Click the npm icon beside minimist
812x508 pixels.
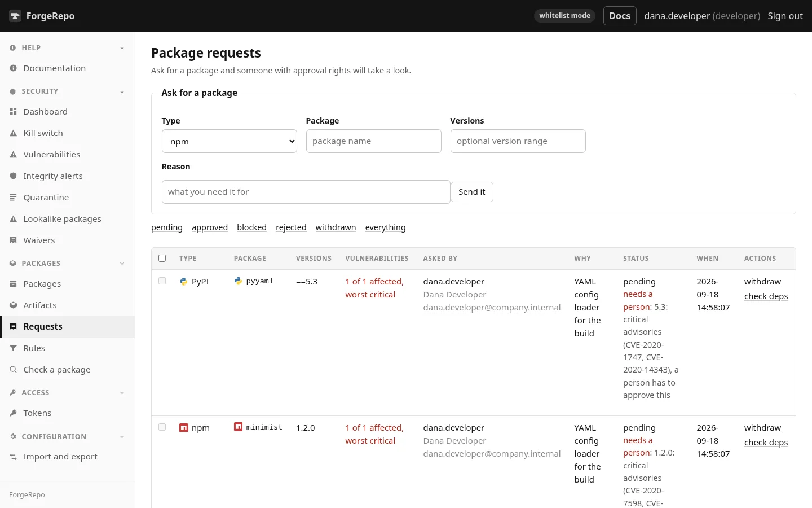238,427
